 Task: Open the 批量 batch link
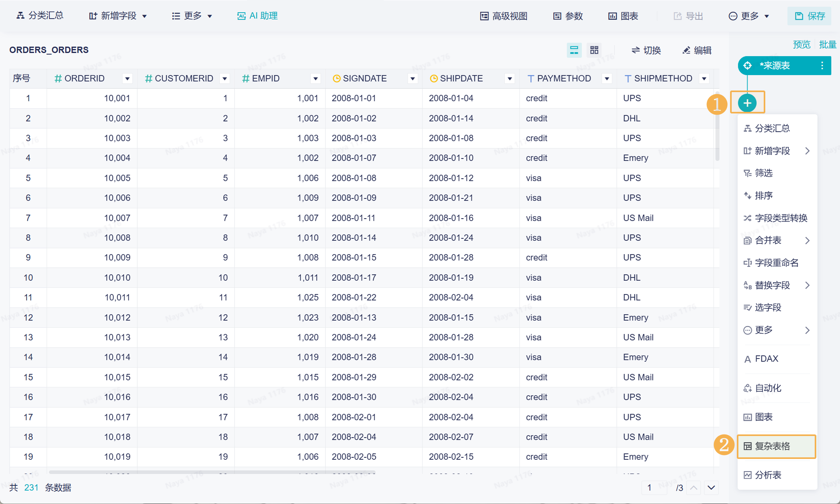(x=828, y=44)
